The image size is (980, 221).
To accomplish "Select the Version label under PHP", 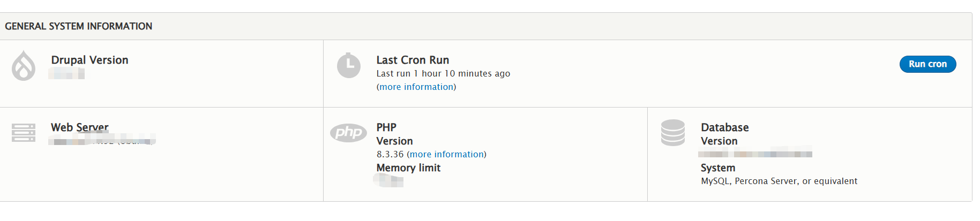I will [x=394, y=141].
